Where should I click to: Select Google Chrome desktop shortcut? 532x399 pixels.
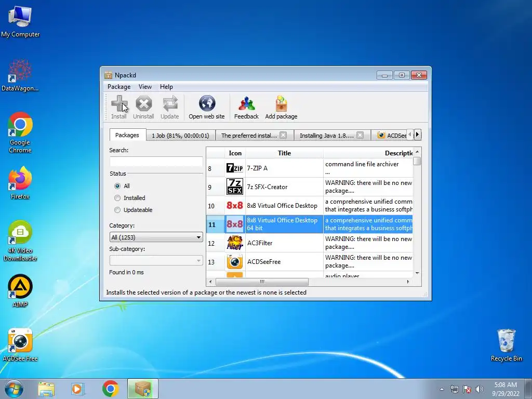20,132
